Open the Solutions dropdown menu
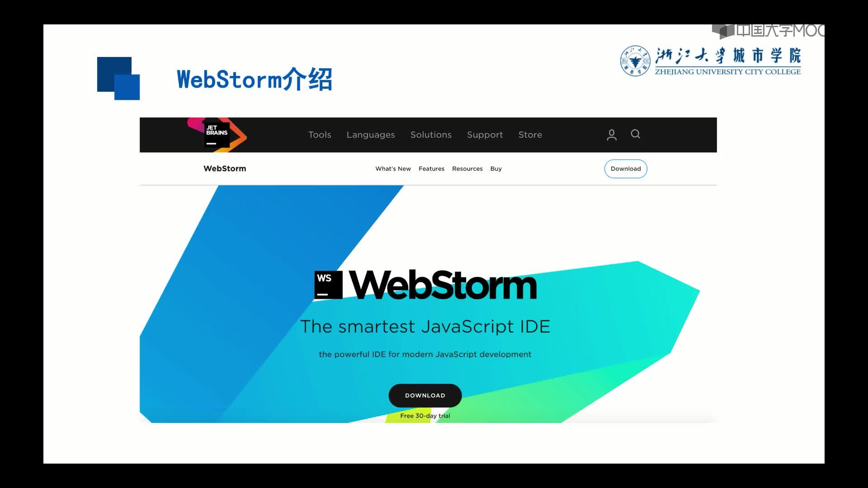The width and height of the screenshot is (868, 488). point(430,134)
